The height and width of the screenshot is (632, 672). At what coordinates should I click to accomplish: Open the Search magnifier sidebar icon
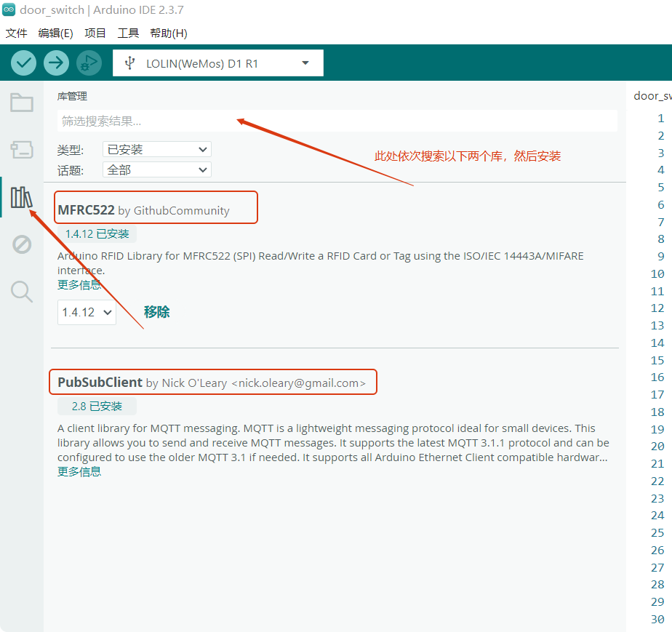22,292
